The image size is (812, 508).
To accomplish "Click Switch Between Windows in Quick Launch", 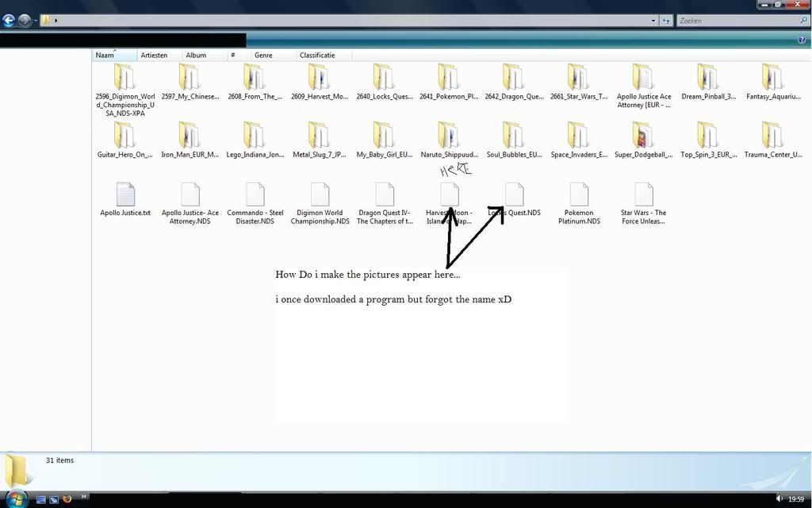I will [53, 500].
